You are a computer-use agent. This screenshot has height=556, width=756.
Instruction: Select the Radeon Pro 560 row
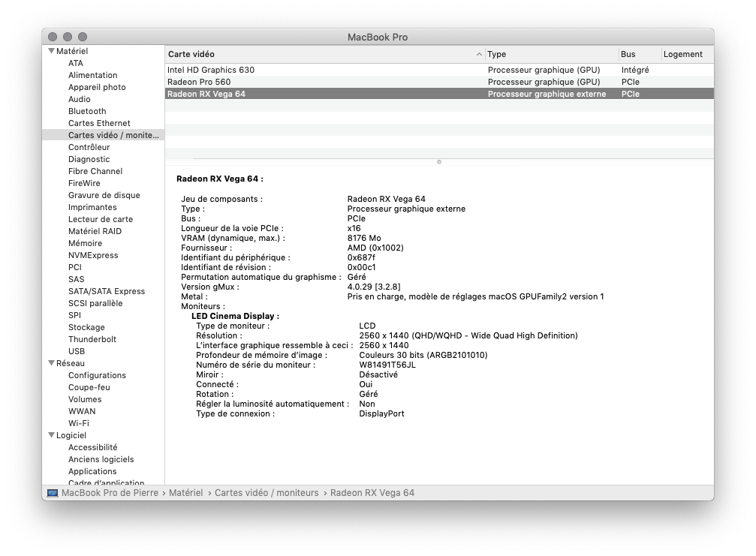click(439, 82)
